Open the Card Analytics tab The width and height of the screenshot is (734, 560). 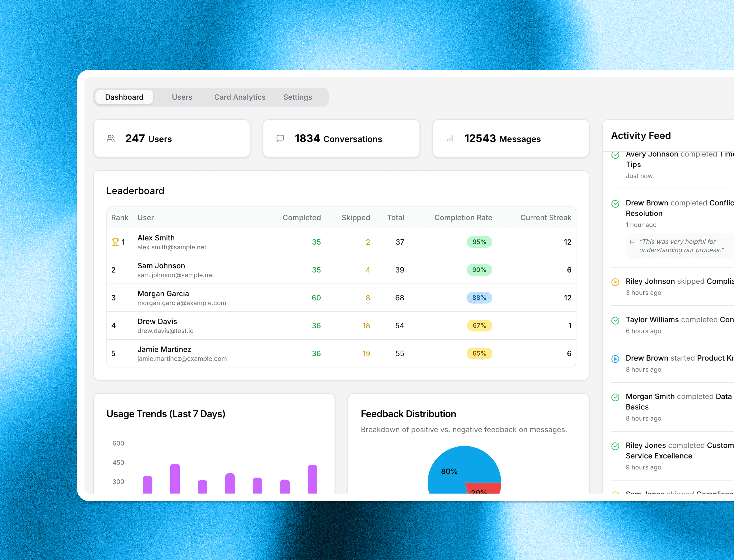tap(240, 97)
